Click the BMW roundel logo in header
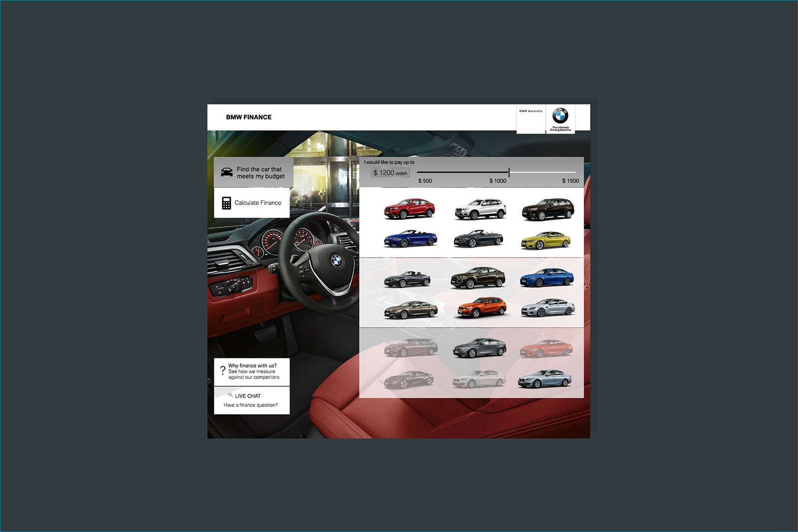This screenshot has width=798, height=532. pyautogui.click(x=560, y=116)
